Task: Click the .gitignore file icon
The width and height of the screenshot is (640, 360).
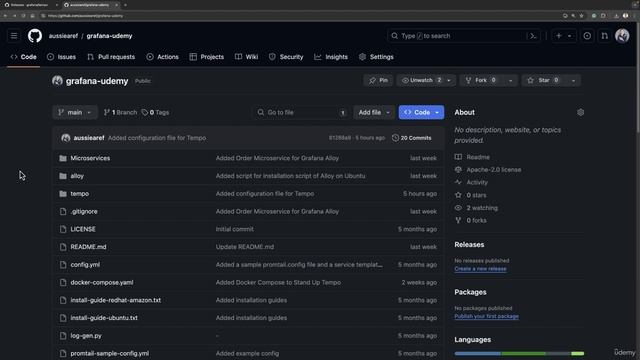Action: (63, 211)
